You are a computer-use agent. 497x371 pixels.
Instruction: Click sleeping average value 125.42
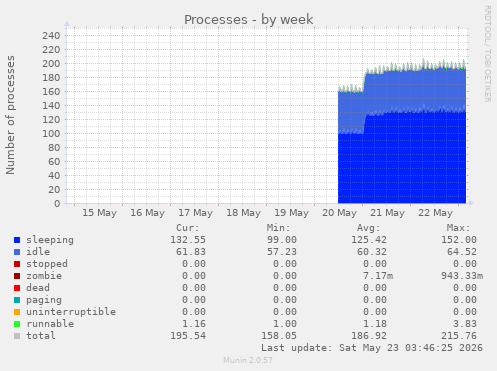click(x=369, y=240)
